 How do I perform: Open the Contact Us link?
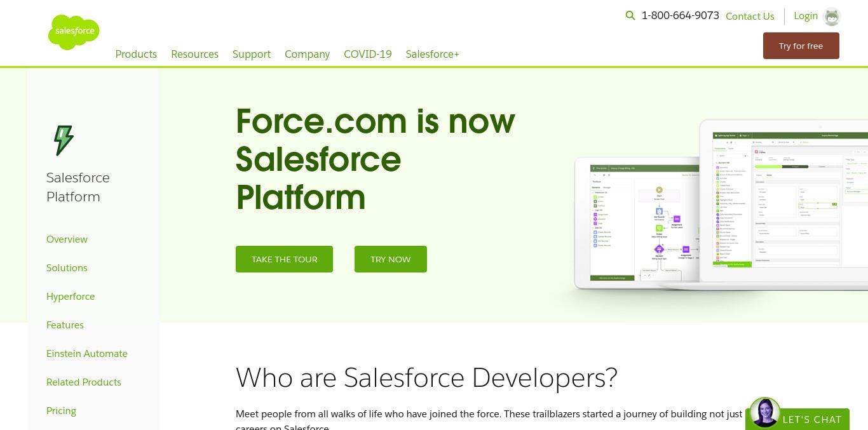pyautogui.click(x=750, y=16)
